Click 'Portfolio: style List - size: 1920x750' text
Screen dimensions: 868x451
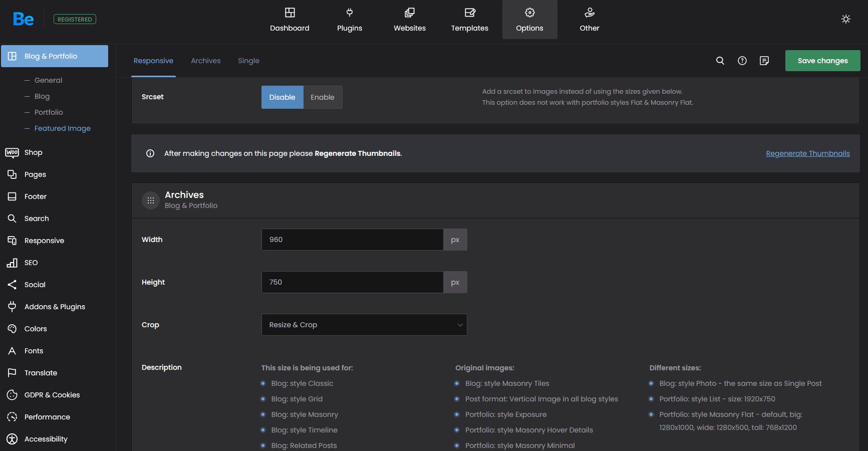(x=717, y=399)
